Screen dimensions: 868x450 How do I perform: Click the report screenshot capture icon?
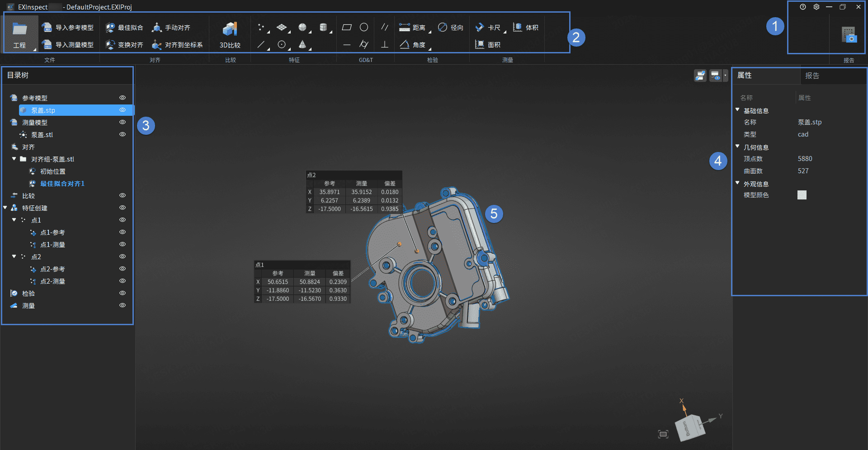pyautogui.click(x=849, y=35)
